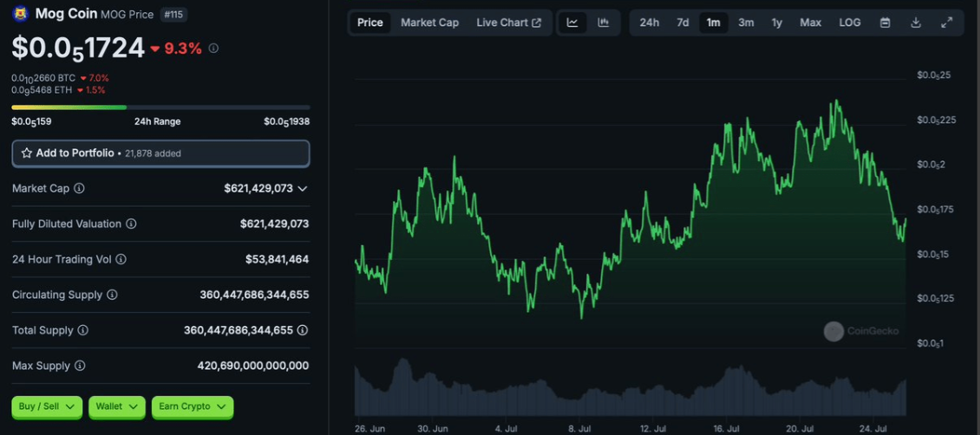The image size is (980, 435).
Task: Open the Live Chart external link tab
Action: [509, 23]
